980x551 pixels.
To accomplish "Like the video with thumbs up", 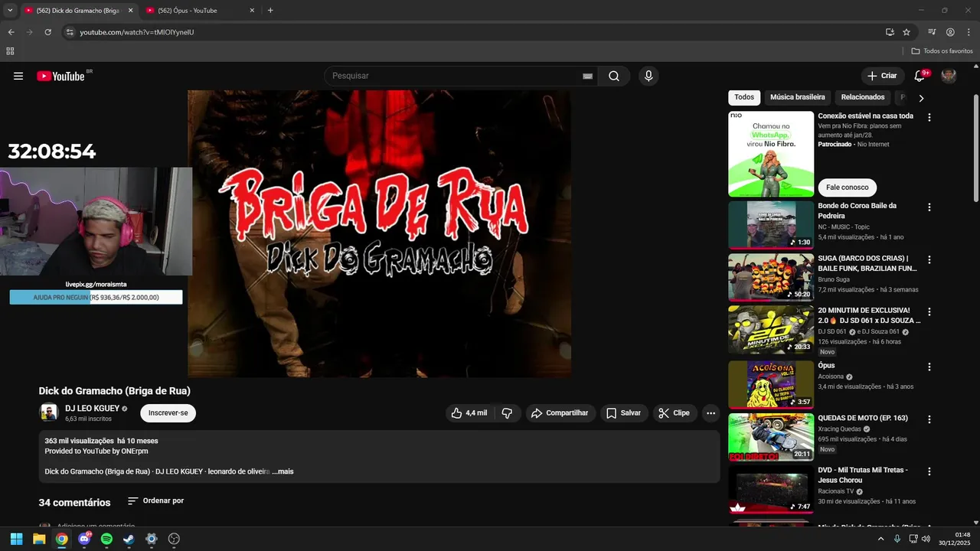I will [x=469, y=413].
